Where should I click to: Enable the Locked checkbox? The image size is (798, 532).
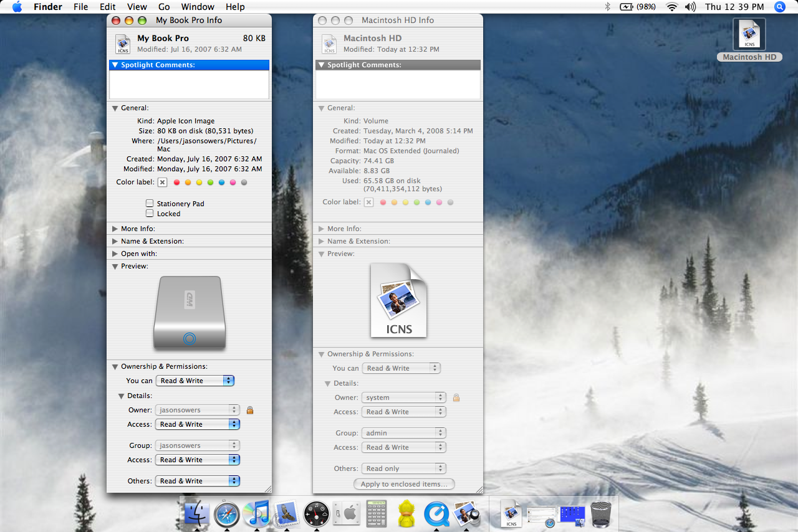click(150, 213)
